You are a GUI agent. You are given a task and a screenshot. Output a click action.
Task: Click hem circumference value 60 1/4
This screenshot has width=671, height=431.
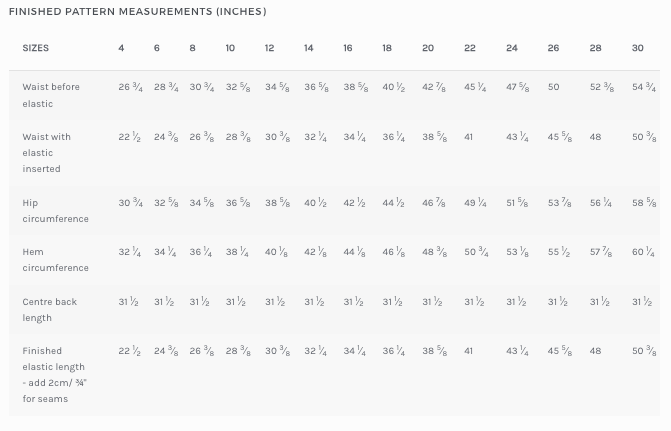click(x=643, y=252)
